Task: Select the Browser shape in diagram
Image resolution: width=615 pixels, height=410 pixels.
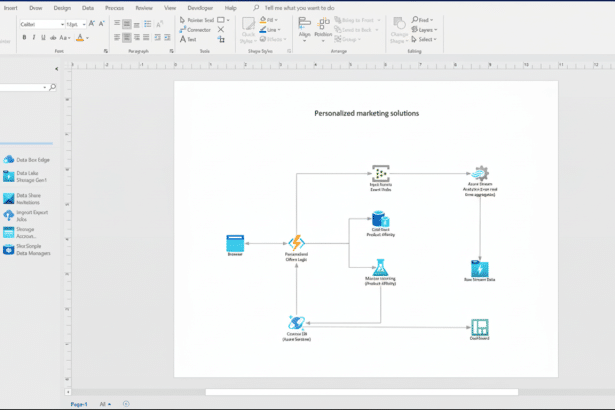Action: [x=235, y=243]
